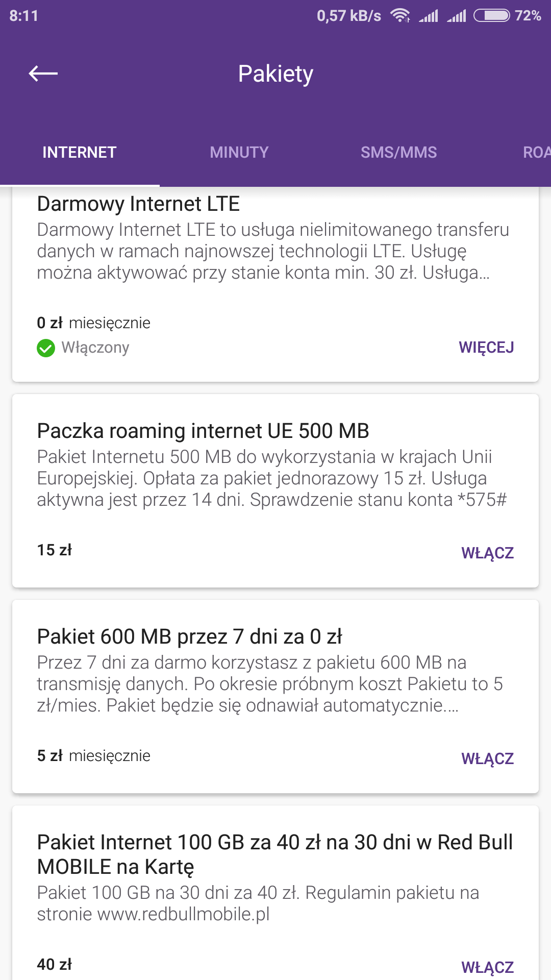Show WIĘCEJ for Darmowy Internet LTE
Screen dimensions: 551x980
coord(486,348)
